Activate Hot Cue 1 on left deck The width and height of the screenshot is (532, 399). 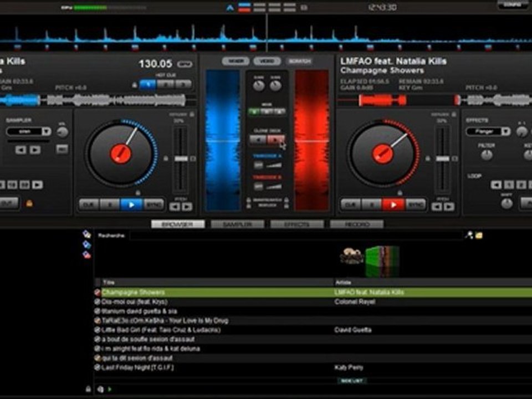(x=147, y=84)
